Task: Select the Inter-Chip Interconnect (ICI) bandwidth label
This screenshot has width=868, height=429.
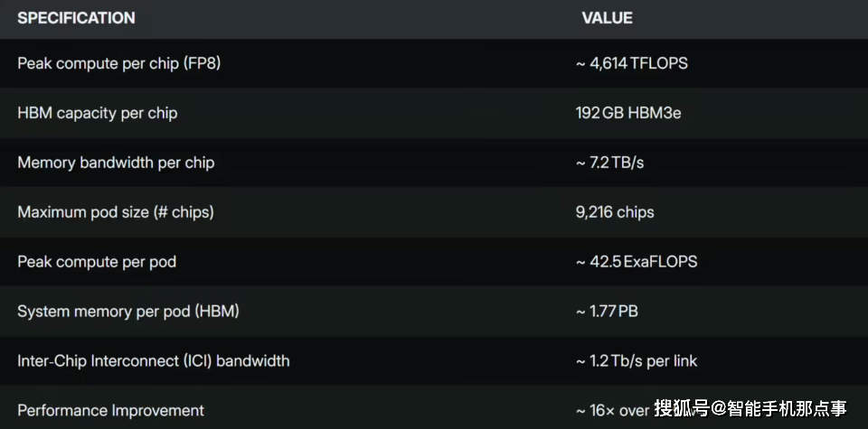Action: pos(154,361)
